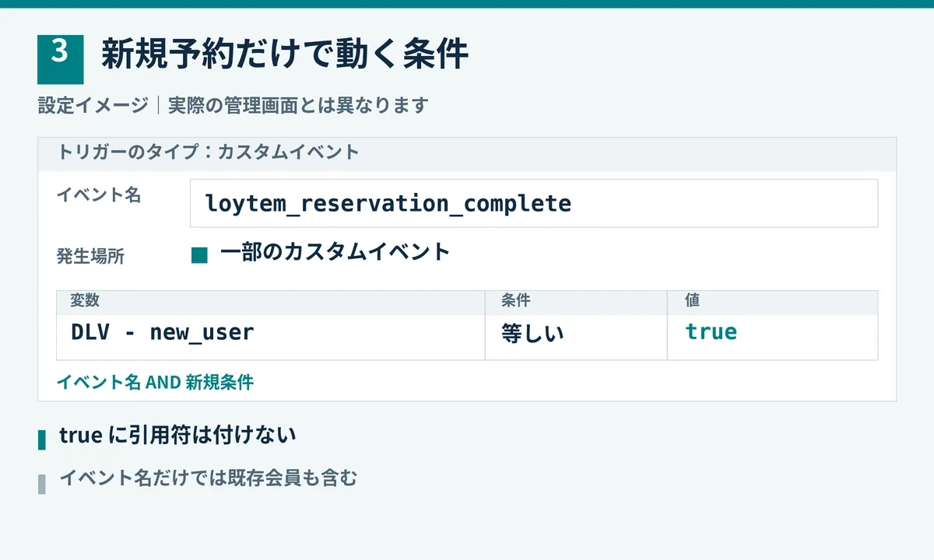Click the トリガーのタイプ：カスタムイベント header
The height and width of the screenshot is (560, 934).
click(467, 154)
